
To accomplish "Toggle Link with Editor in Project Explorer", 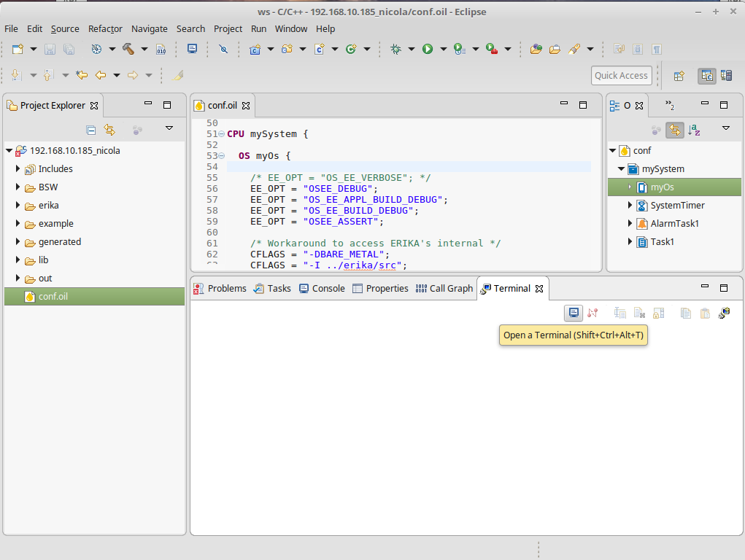I will coord(109,130).
